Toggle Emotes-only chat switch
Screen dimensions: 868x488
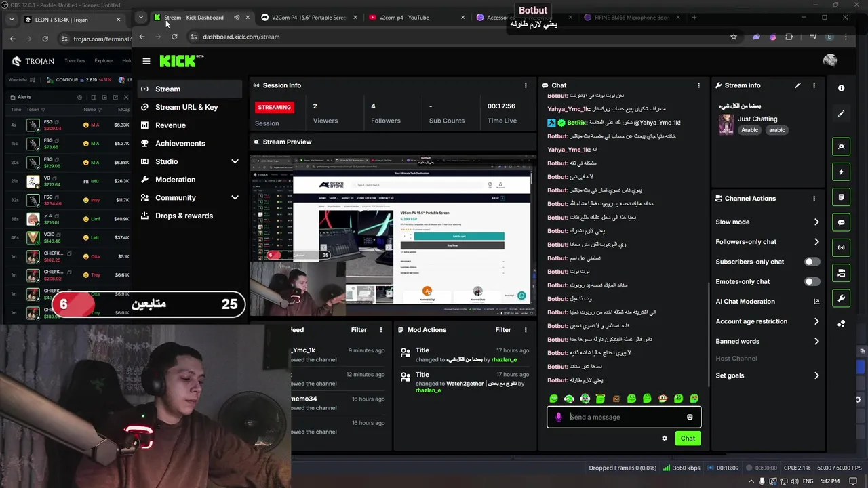[811, 281]
